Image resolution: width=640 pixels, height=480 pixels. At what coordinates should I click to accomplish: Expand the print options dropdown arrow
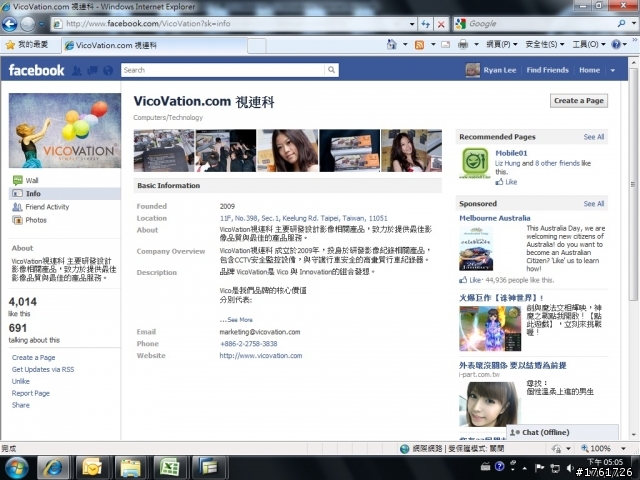point(476,44)
